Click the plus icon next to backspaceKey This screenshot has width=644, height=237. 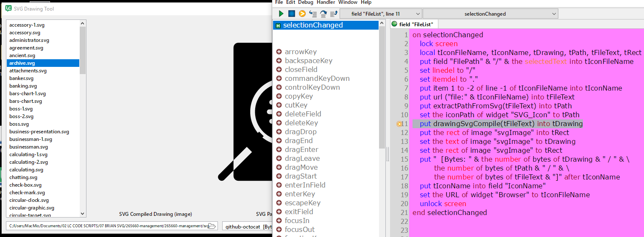[x=279, y=61]
